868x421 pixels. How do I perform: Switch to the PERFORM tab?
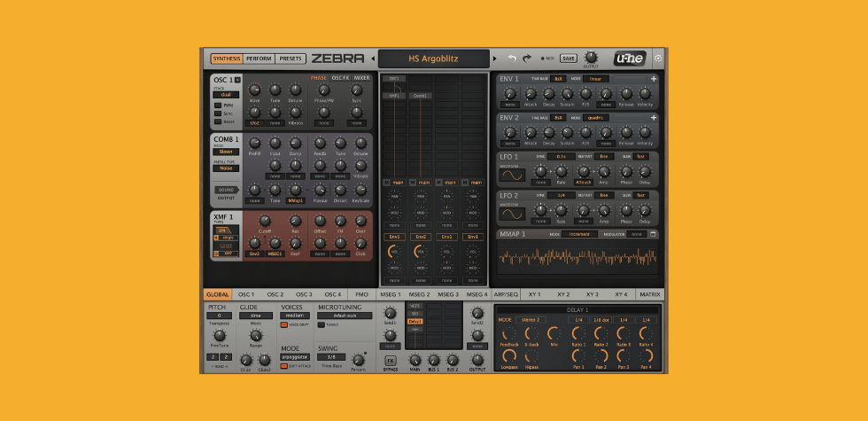tap(259, 58)
